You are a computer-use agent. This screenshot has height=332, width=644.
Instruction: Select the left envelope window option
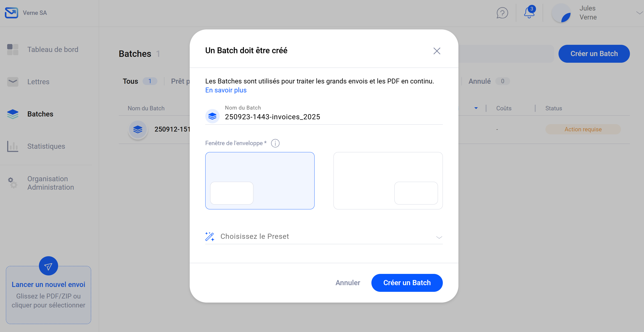(260, 180)
